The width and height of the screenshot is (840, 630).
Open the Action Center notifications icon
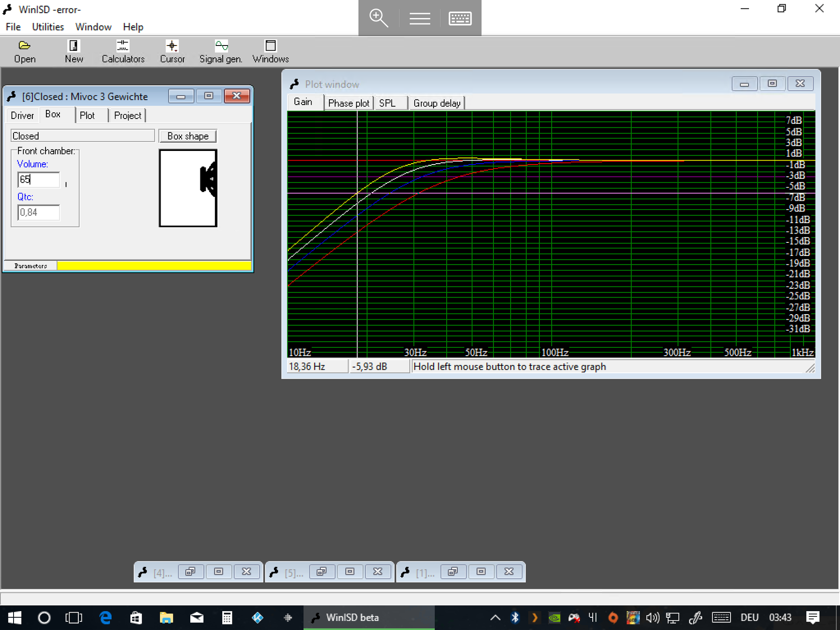pos(813,618)
